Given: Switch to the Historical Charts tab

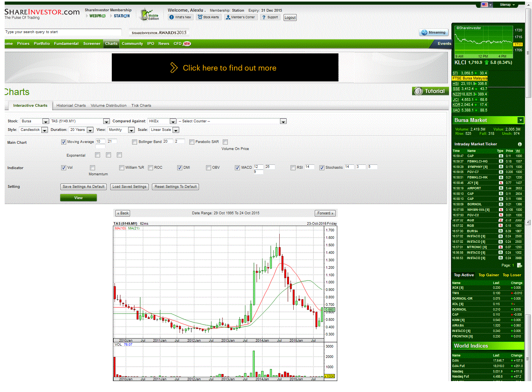Looking at the screenshot, I should click(x=71, y=105).
